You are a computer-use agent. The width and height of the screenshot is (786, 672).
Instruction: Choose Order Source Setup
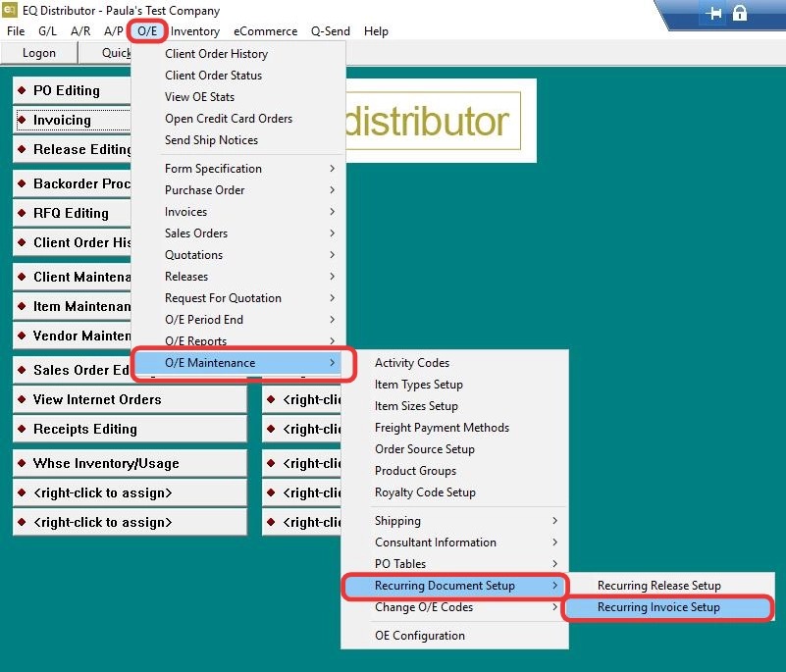tap(454, 448)
